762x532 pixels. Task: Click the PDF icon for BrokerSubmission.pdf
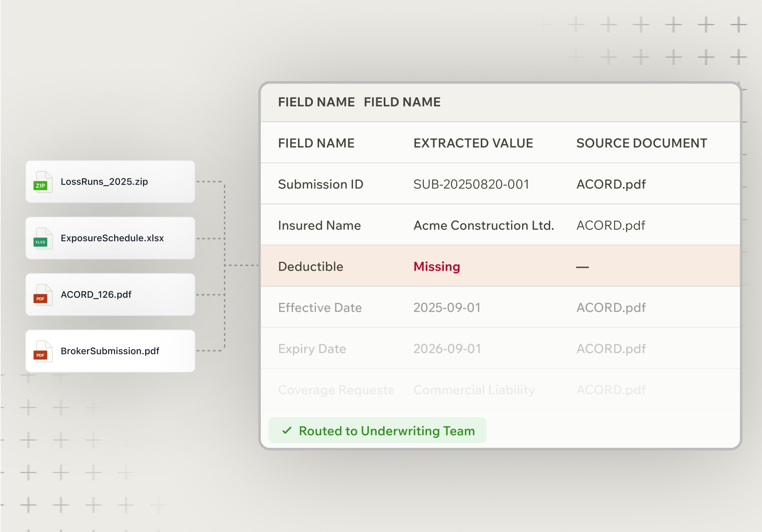pos(42,352)
